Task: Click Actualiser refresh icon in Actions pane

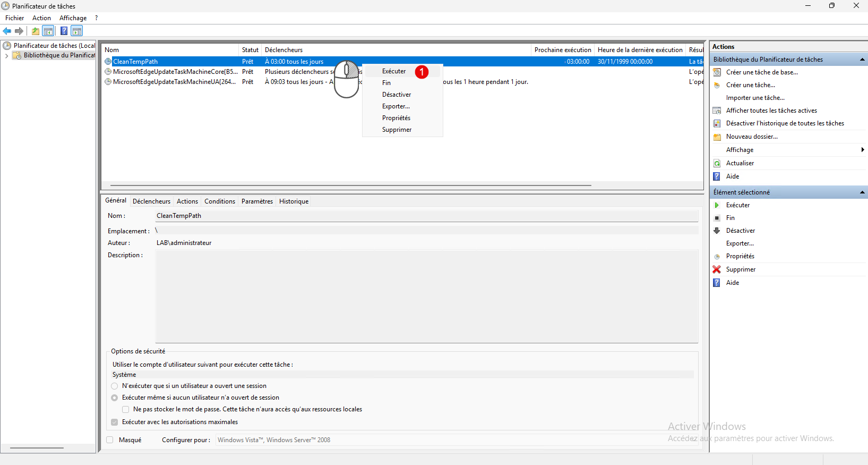Action: coord(717,163)
